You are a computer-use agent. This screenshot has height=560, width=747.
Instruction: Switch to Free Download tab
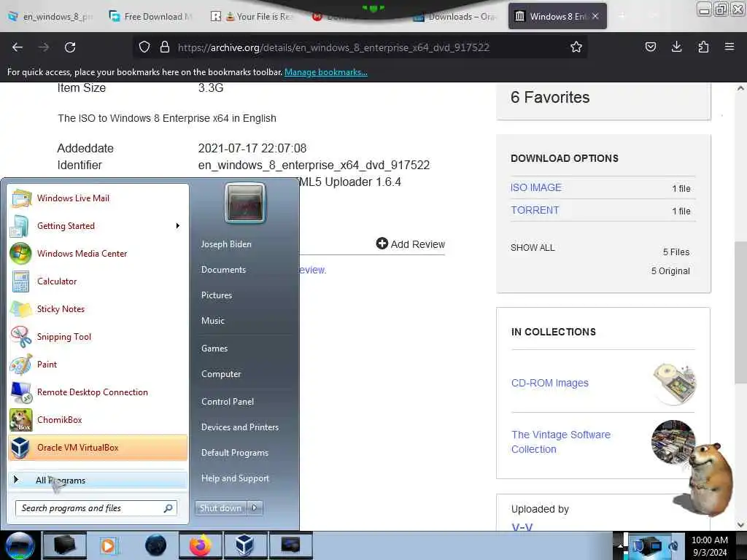151,17
